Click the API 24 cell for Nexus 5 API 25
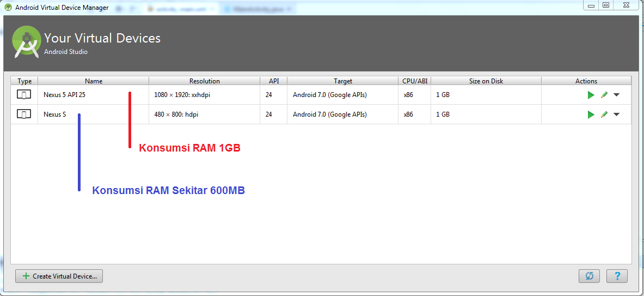The width and height of the screenshot is (644, 296). coord(273,95)
